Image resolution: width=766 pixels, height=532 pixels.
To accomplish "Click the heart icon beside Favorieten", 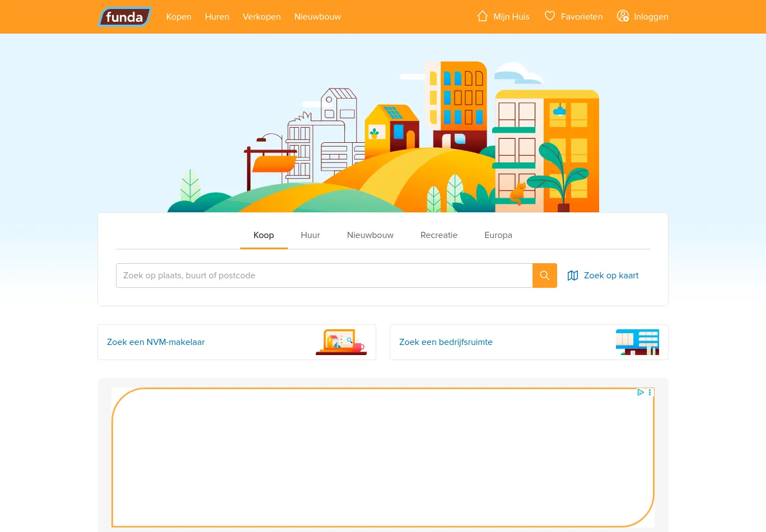I will (x=550, y=16).
